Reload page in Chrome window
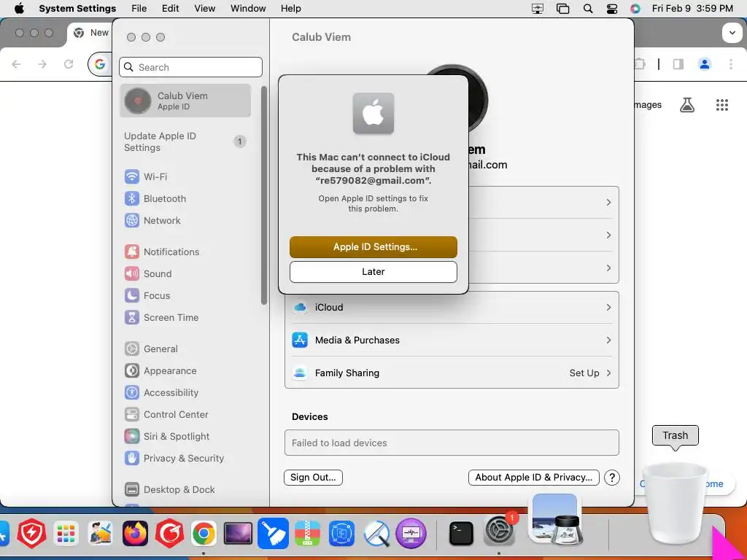This screenshot has height=560, width=747. 69,64
